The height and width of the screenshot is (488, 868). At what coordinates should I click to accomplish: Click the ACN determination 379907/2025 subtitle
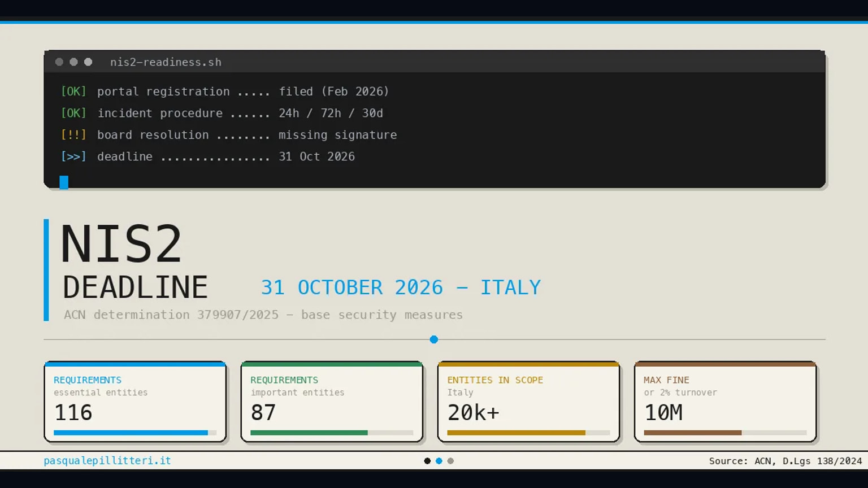(x=263, y=315)
